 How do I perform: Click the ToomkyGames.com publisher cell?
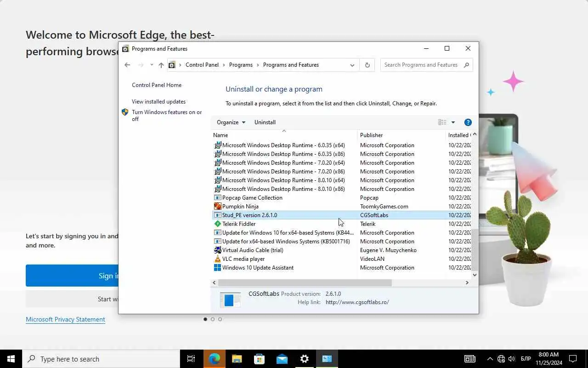(384, 207)
